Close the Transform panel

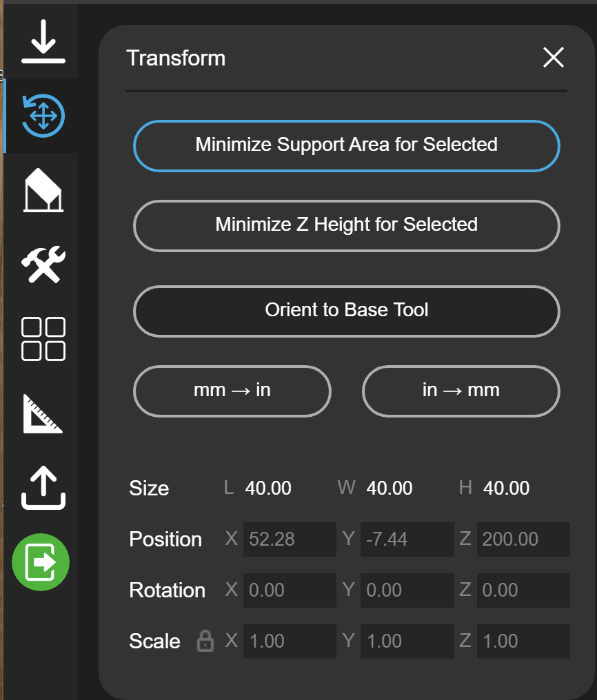[554, 58]
